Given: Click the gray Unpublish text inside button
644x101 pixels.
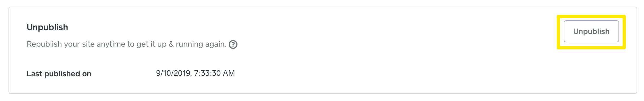Looking at the screenshot, I should (591, 32).
